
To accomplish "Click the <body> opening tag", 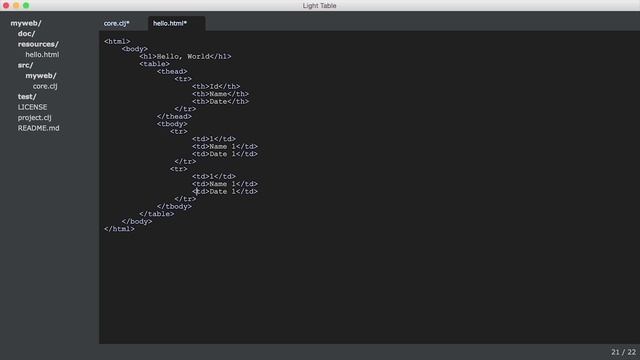I will tap(135, 49).
